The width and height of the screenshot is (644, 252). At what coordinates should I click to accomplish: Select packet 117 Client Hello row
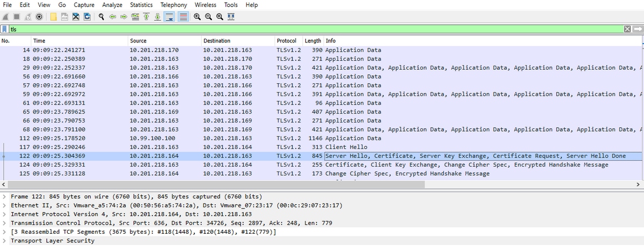pyautogui.click(x=321, y=147)
